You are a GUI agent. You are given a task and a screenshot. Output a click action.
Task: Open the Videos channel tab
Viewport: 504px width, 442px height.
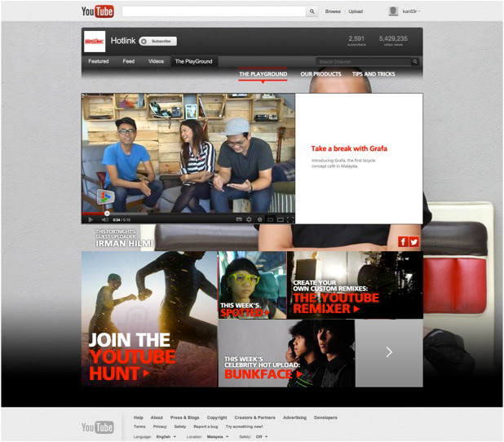(x=156, y=61)
